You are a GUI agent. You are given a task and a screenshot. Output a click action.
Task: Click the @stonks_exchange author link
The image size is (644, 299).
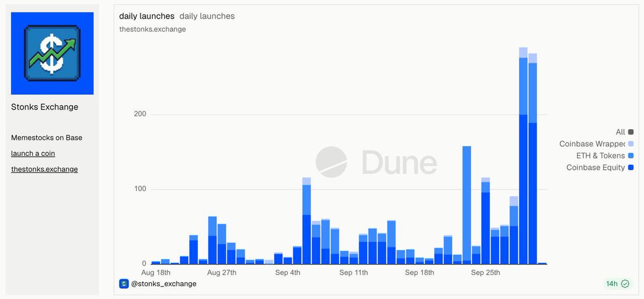pyautogui.click(x=164, y=283)
